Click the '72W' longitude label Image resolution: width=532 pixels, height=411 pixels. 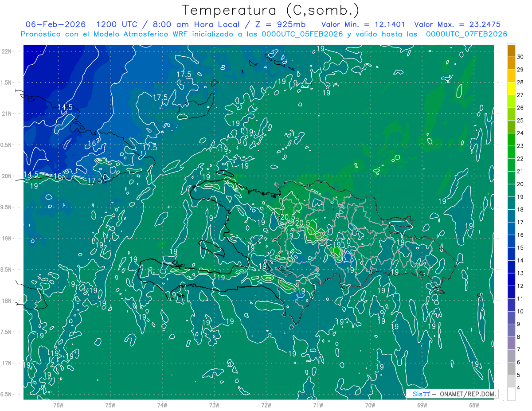pos(266,405)
